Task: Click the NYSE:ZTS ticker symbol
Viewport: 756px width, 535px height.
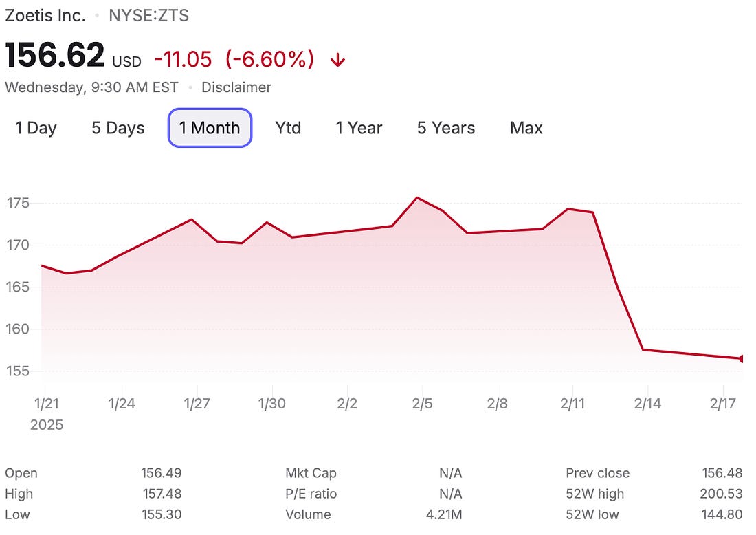Action: [x=148, y=15]
